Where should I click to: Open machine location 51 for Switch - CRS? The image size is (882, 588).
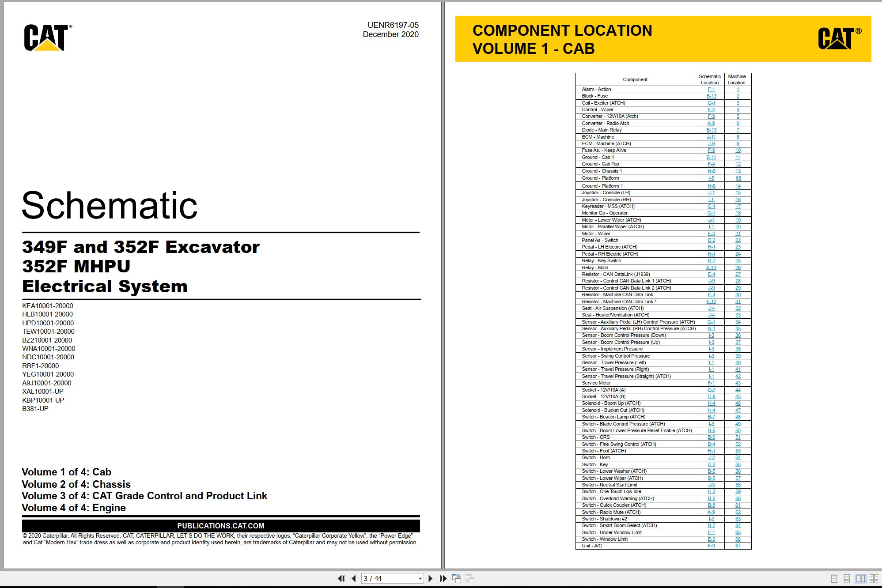(x=738, y=437)
